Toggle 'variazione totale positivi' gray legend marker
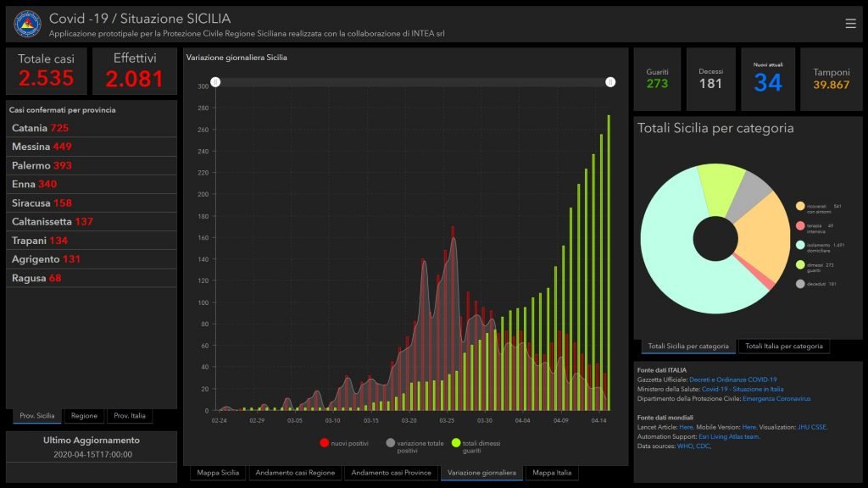 [x=390, y=443]
